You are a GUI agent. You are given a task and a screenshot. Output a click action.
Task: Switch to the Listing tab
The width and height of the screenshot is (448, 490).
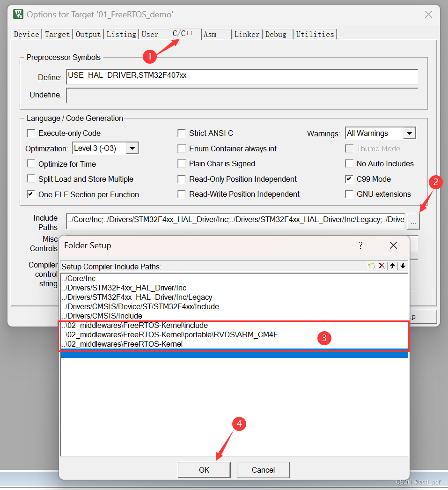coord(121,34)
